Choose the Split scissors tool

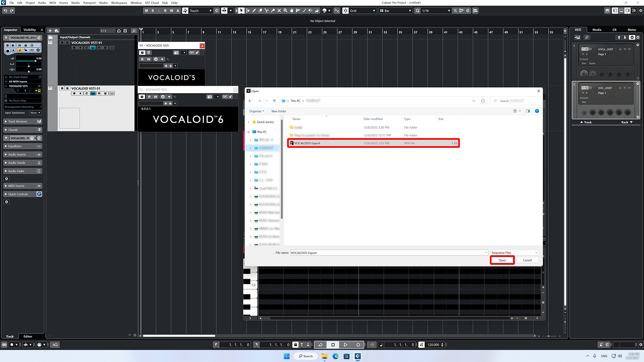(267, 10)
